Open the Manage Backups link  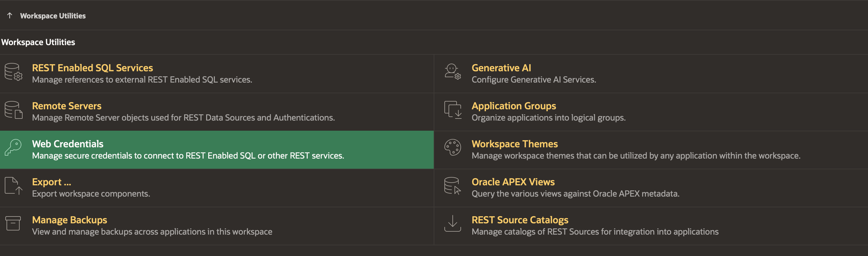click(x=70, y=220)
